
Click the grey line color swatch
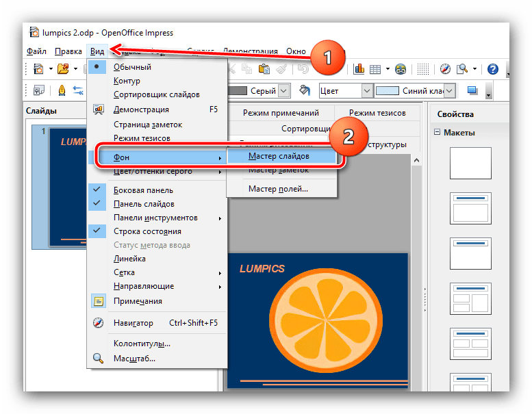[238, 90]
